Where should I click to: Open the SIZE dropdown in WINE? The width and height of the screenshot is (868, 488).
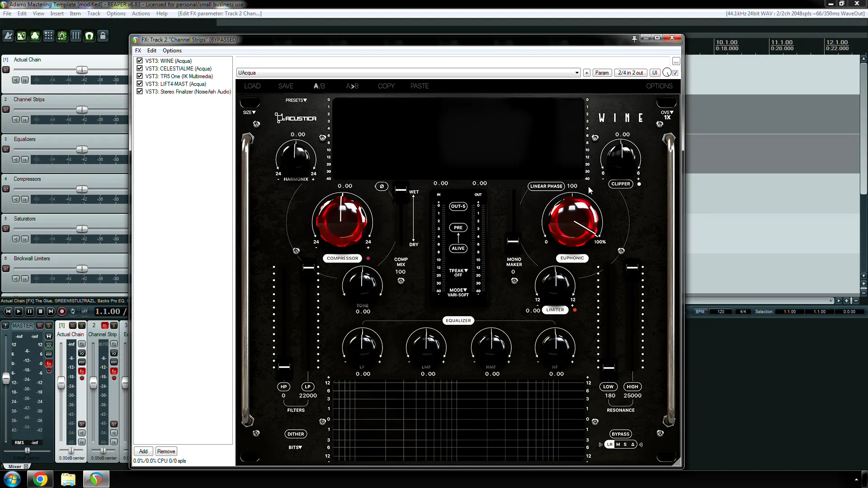click(249, 113)
